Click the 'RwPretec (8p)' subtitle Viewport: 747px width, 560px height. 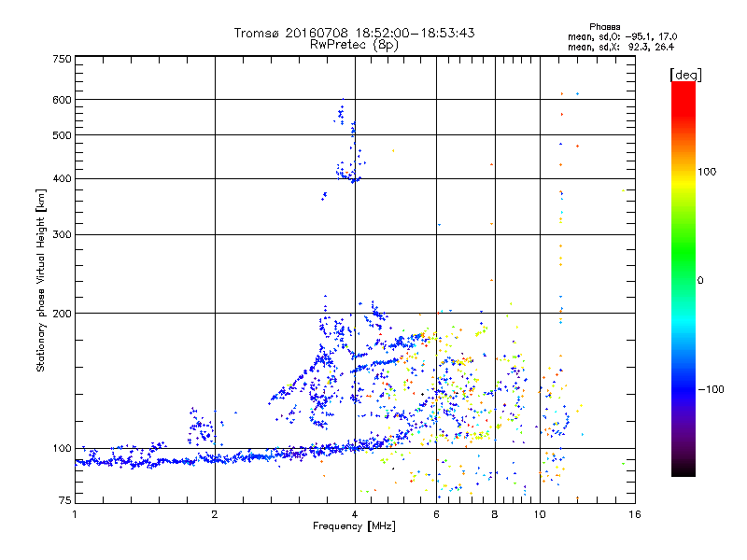354,45
